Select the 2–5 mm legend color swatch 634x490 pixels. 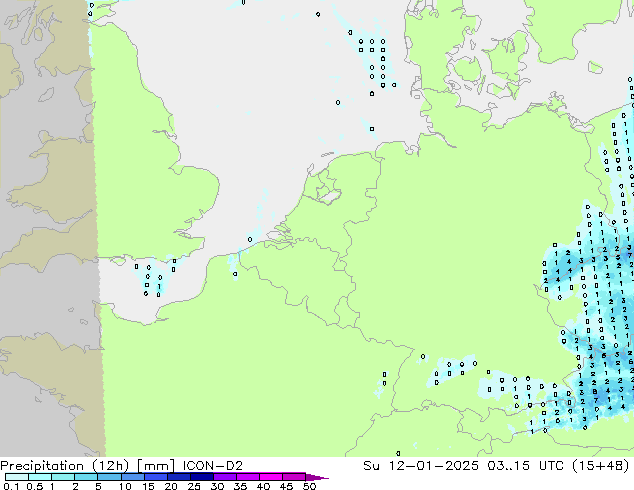point(86,477)
